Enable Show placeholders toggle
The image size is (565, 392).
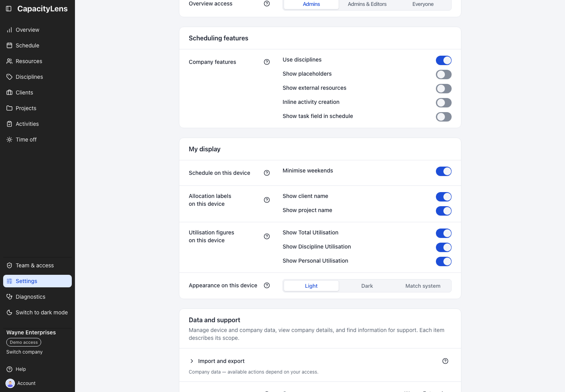coord(444,74)
